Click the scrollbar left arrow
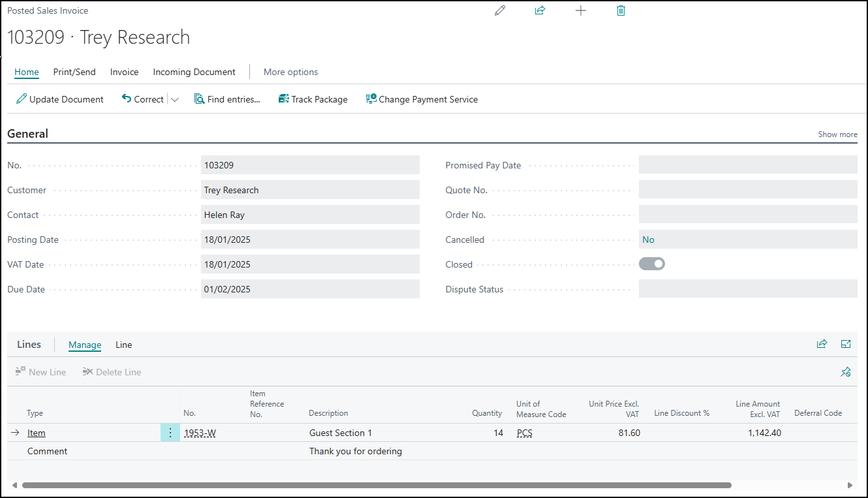The height and width of the screenshot is (498, 868). (15, 485)
